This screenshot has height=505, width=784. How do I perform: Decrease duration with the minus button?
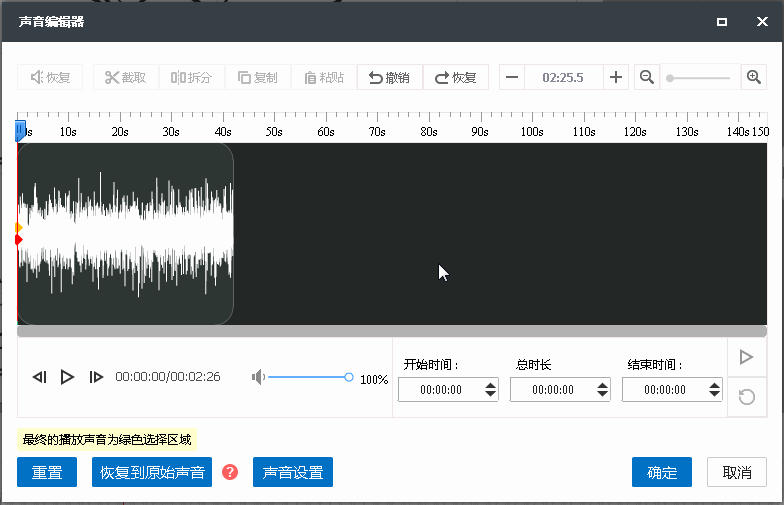(512, 78)
